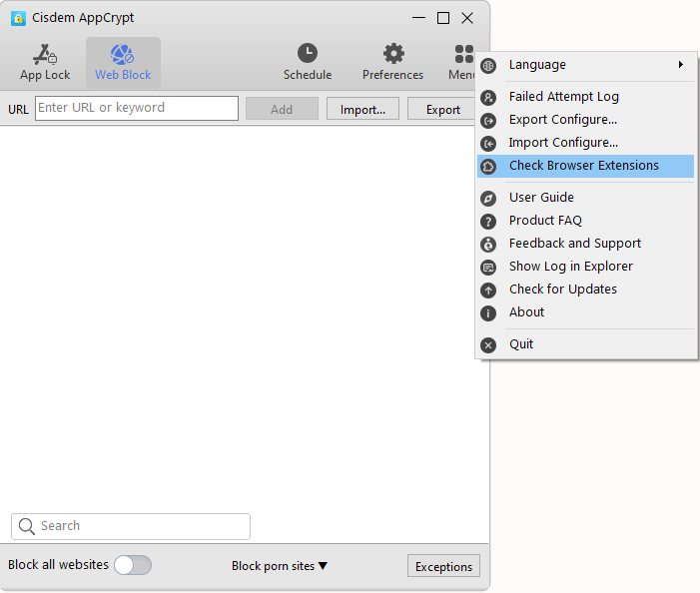Expand the Block porn sites dropdown

280,566
